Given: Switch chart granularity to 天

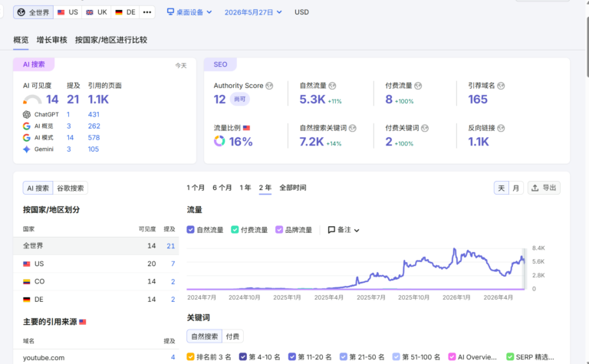Looking at the screenshot, I should point(502,188).
